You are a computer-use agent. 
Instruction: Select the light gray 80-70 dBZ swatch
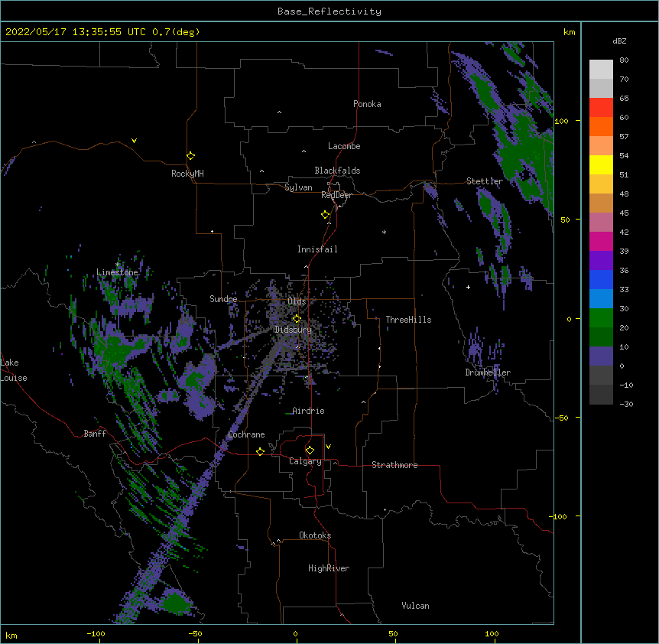coord(601,69)
